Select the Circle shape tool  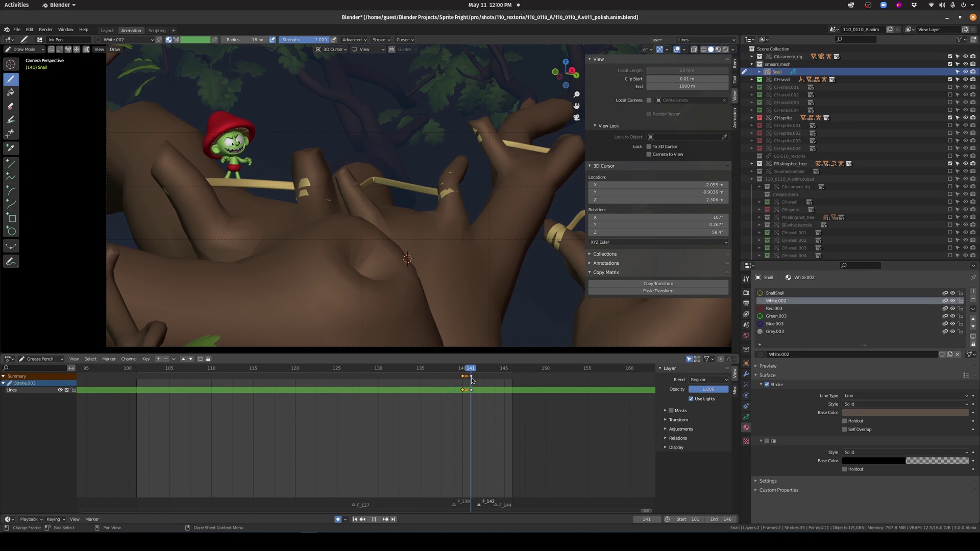11,232
